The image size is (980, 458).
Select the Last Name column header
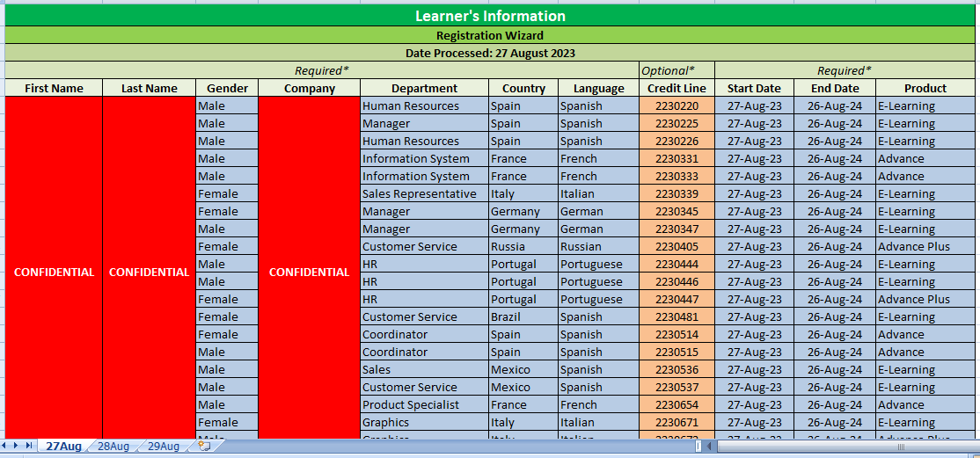coord(150,88)
